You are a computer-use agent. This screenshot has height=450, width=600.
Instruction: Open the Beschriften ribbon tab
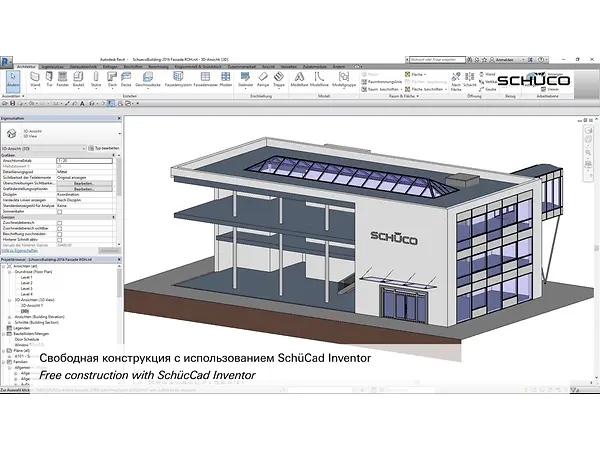pos(133,67)
